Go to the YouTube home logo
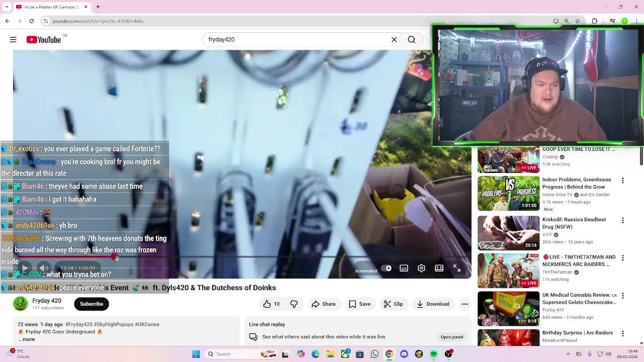This screenshot has height=362, width=644. coord(44,40)
